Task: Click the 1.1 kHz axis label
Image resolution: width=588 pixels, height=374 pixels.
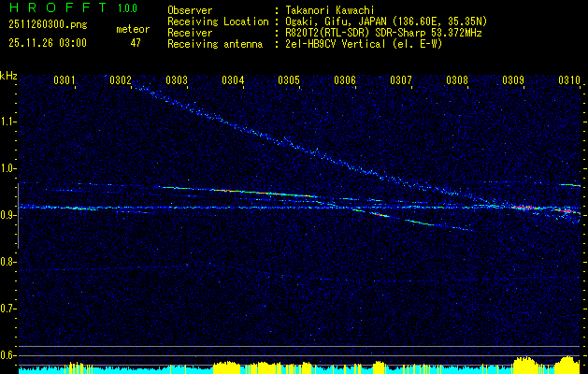Action: pyautogui.click(x=7, y=122)
